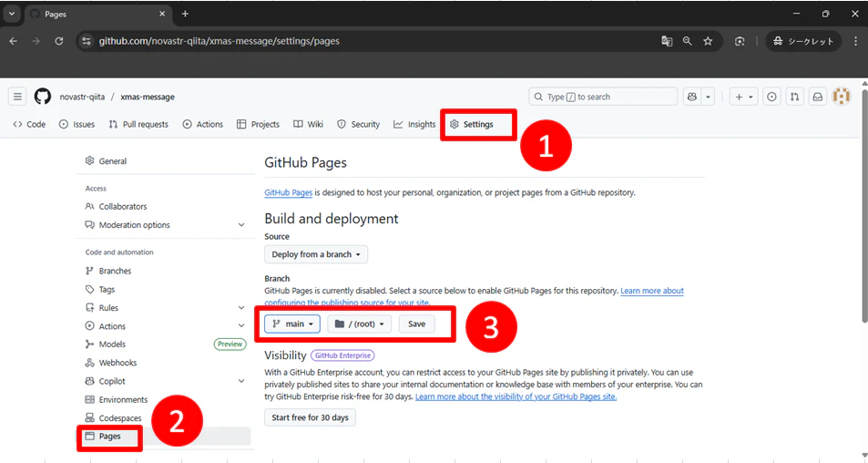Reload the page
868x463 pixels.
(x=58, y=41)
